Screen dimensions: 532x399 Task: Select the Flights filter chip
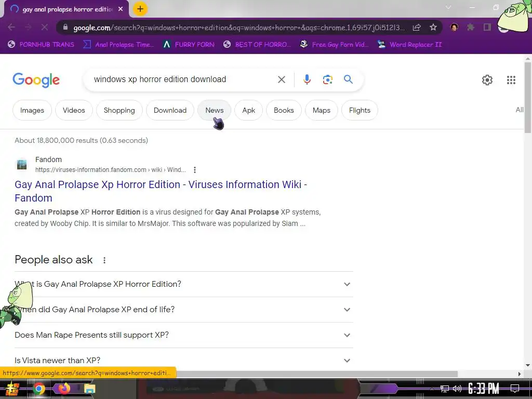point(360,110)
